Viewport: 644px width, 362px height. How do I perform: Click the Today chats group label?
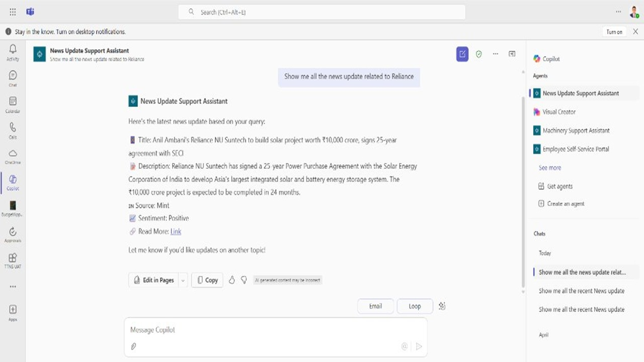[545, 253]
